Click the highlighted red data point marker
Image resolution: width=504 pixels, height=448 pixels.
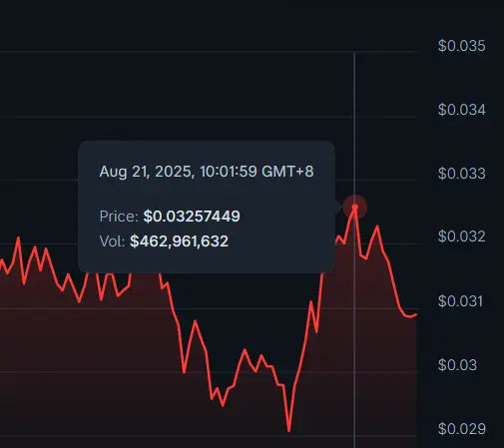(x=355, y=208)
